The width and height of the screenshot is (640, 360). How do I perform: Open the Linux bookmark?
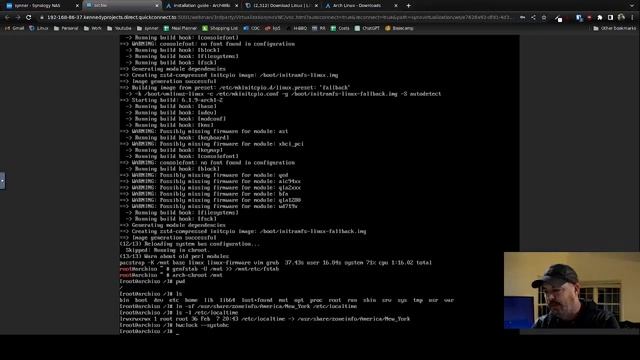click(x=39, y=28)
